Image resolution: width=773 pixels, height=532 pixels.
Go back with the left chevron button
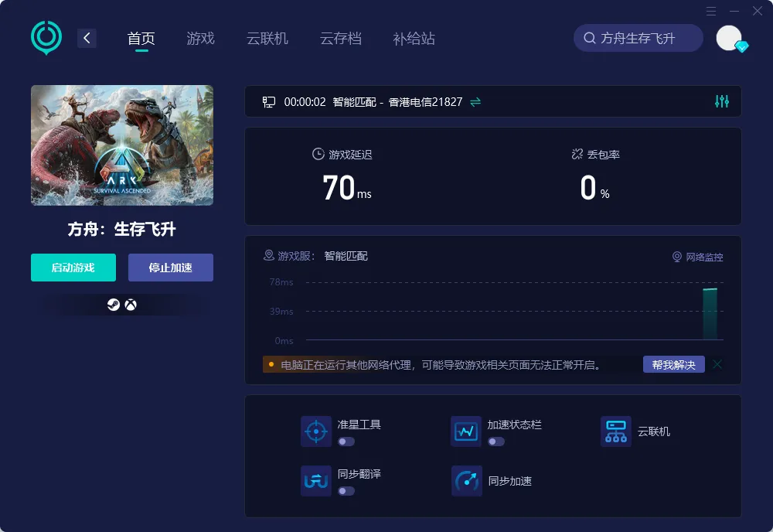click(87, 38)
